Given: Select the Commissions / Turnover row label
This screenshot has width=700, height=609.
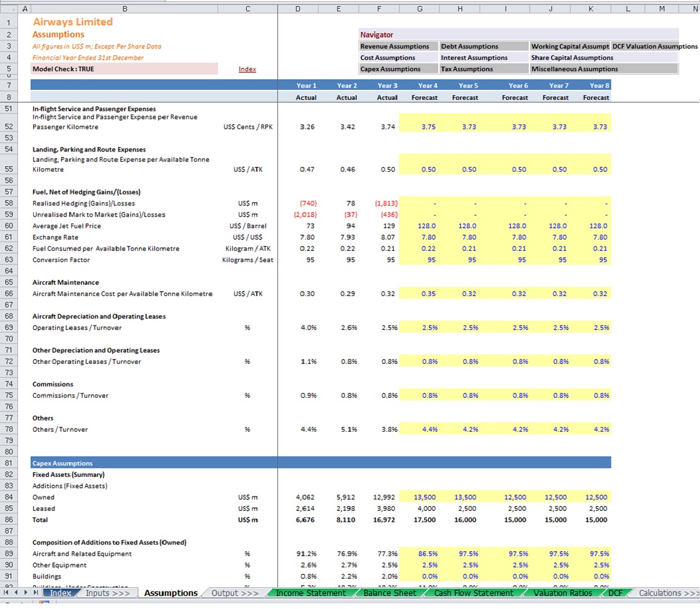Looking at the screenshot, I should [x=70, y=395].
